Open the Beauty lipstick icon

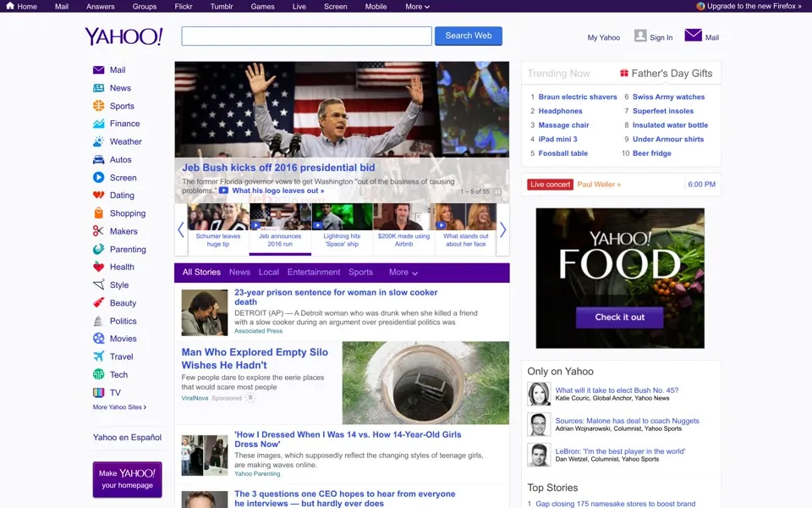tap(98, 303)
